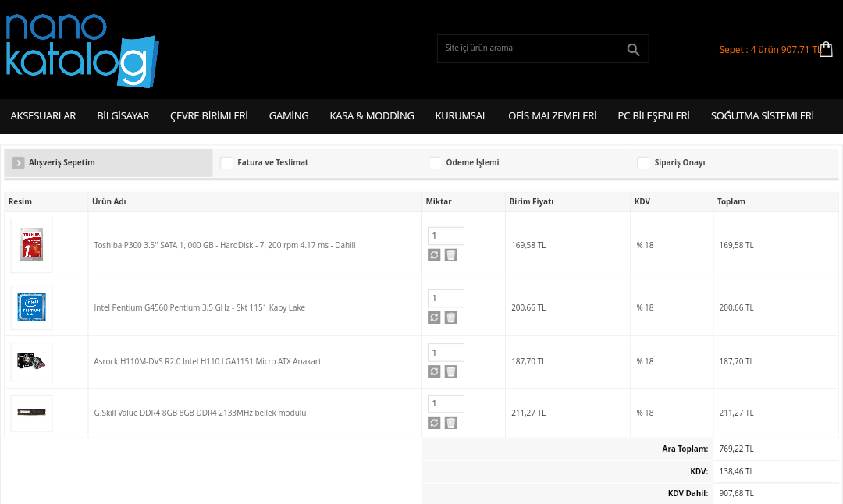This screenshot has height=504, width=843.
Task: Click the Sepet 4 ürün 907.71 TL link
Action: coord(770,49)
